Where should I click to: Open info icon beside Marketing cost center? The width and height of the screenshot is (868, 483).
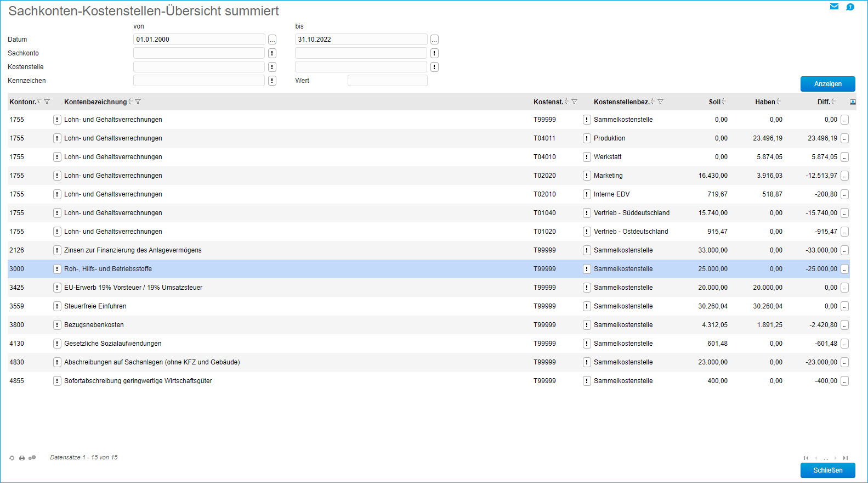(x=587, y=176)
